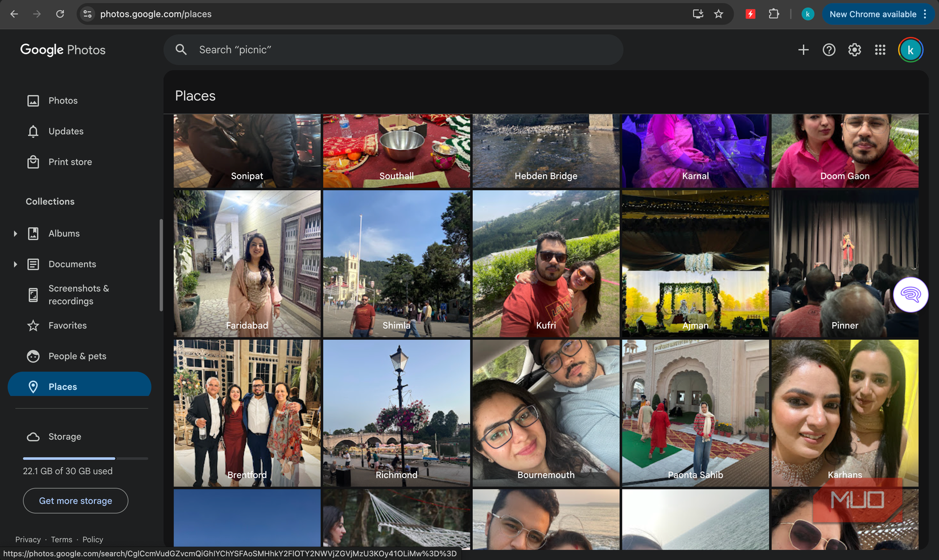Click the Print store bag icon
Image resolution: width=939 pixels, height=560 pixels.
[x=34, y=162]
